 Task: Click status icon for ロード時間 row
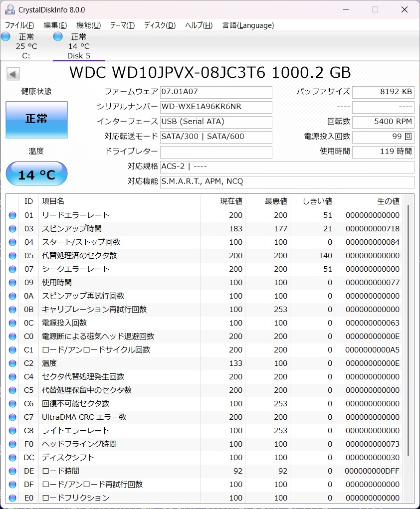coord(12,471)
